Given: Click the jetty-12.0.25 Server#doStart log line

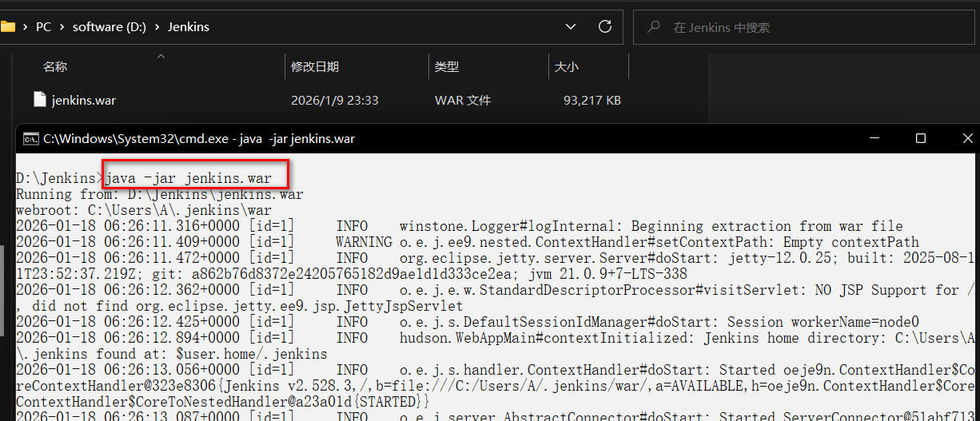Looking at the screenshot, I should 496,266.
